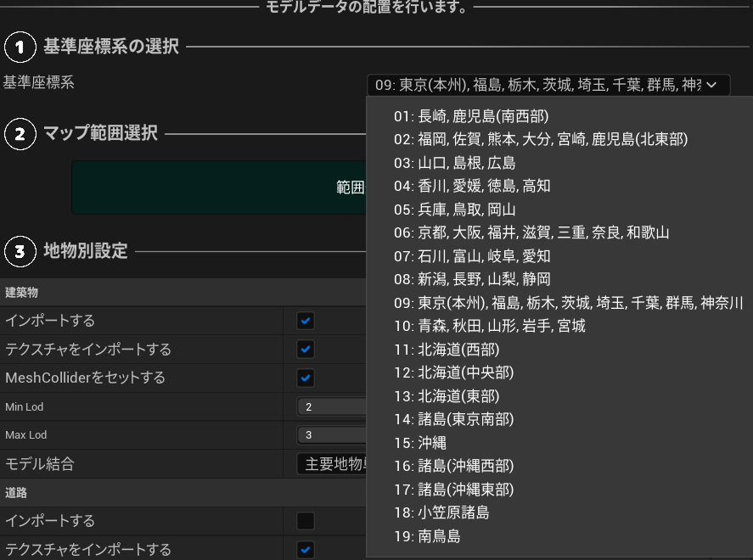Toggle 建築物 テクスチャをインポートする checkbox
Viewport: 753px width, 560px height.
coord(306,349)
